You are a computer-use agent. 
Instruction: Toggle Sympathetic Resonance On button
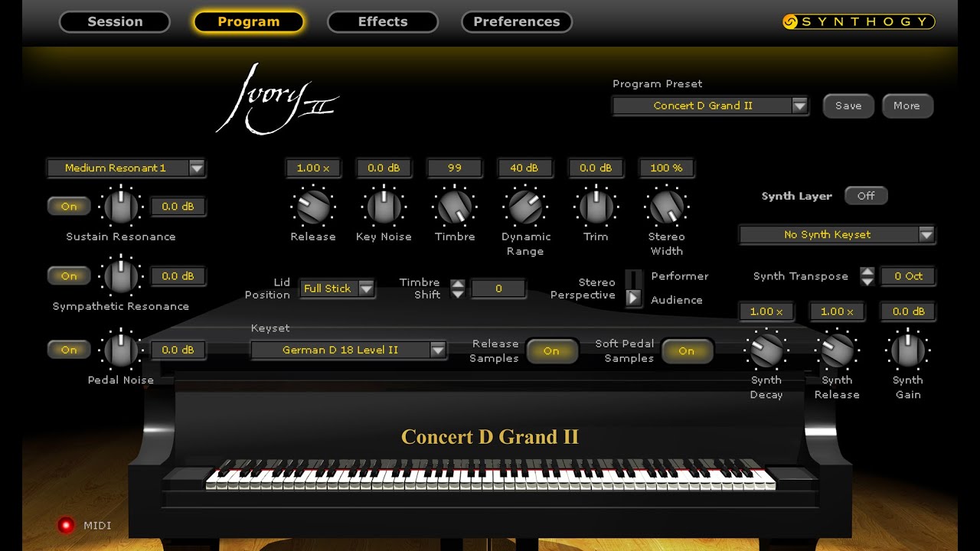pos(69,275)
